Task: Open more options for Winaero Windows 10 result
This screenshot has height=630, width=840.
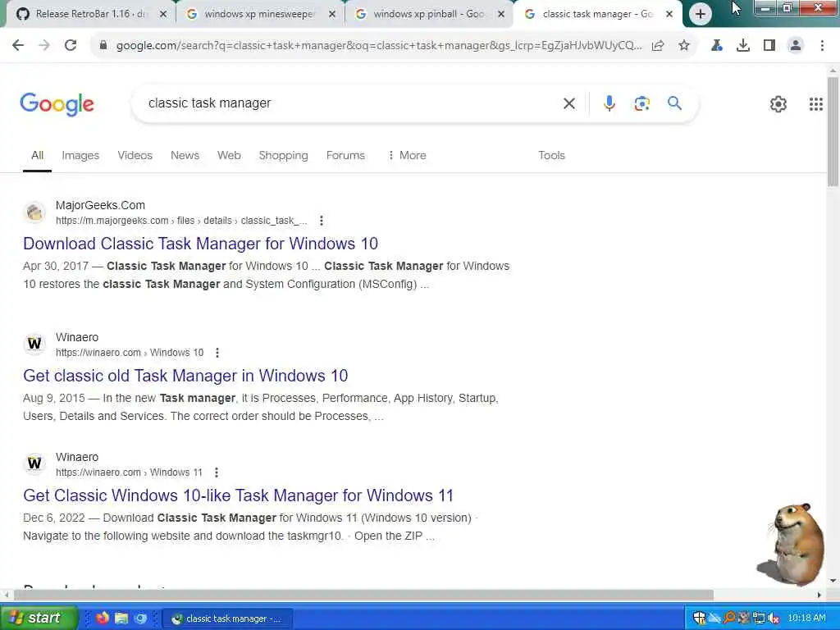Action: point(217,353)
